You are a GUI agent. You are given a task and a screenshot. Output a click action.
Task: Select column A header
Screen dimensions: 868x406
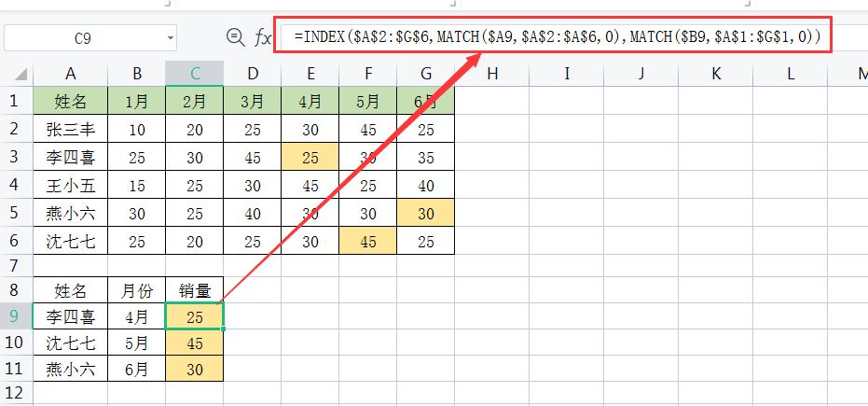point(70,73)
